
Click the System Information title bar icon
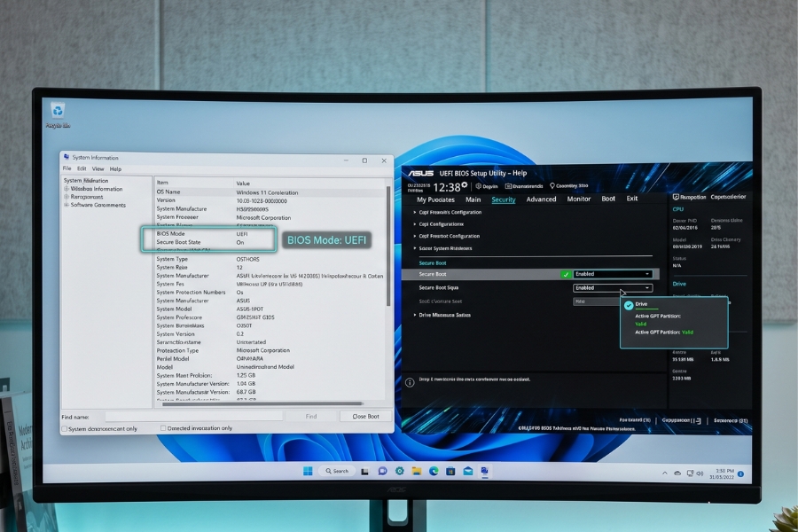coord(66,157)
